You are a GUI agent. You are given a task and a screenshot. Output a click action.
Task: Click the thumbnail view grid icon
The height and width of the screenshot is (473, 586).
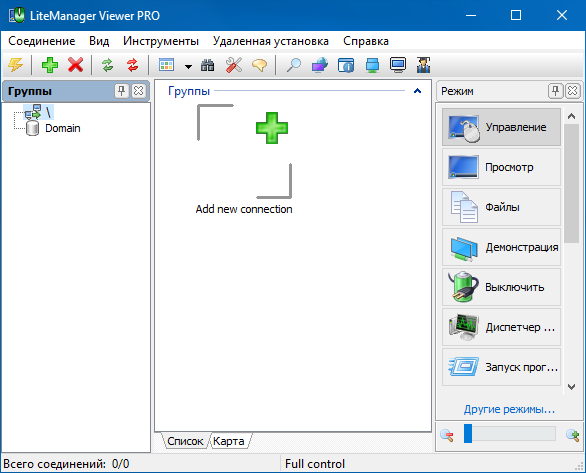tap(166, 65)
